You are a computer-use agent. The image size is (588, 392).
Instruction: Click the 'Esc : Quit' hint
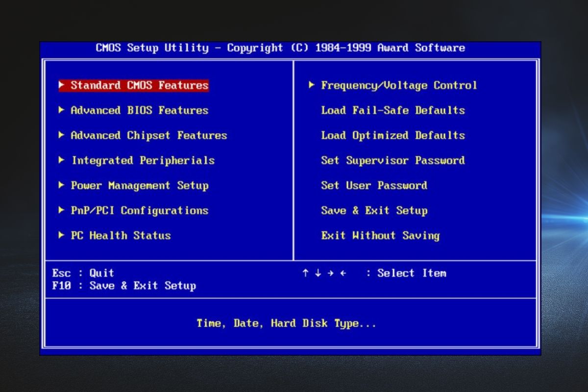(x=83, y=273)
